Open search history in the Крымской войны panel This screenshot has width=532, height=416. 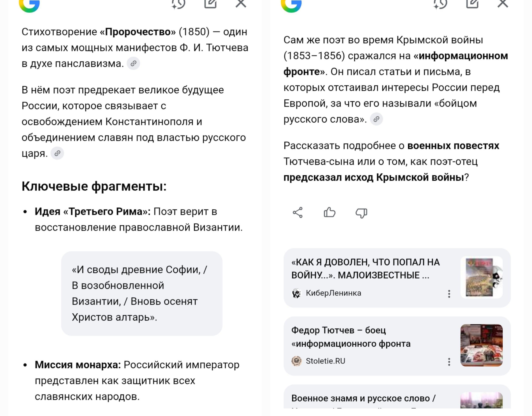click(x=440, y=4)
